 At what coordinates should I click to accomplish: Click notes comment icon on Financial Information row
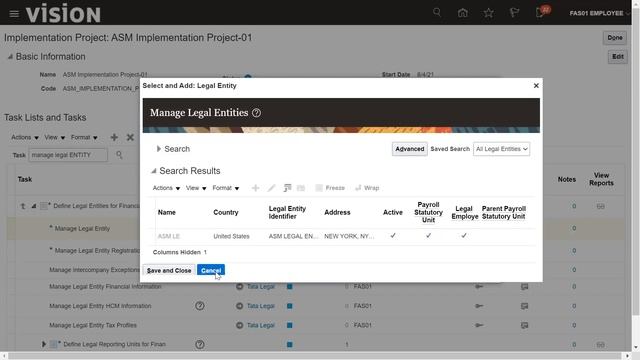(x=524, y=287)
